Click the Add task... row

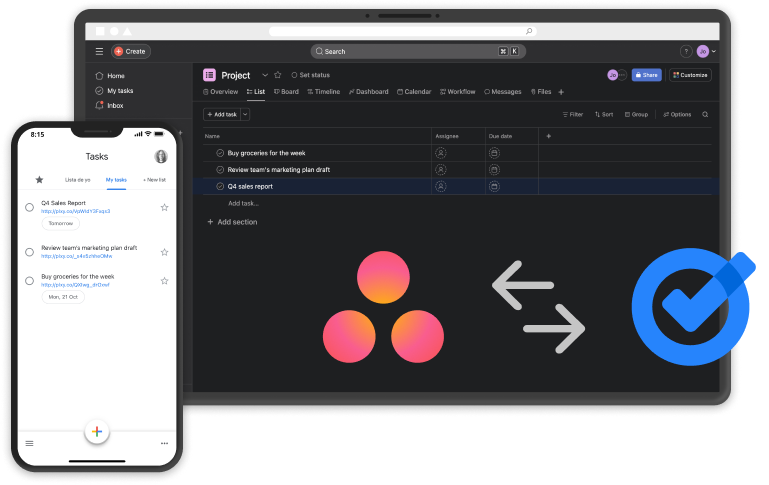[243, 203]
